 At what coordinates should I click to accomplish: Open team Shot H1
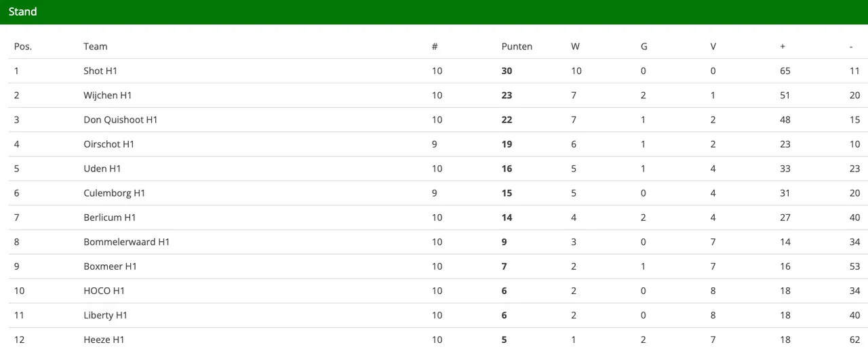tap(100, 71)
